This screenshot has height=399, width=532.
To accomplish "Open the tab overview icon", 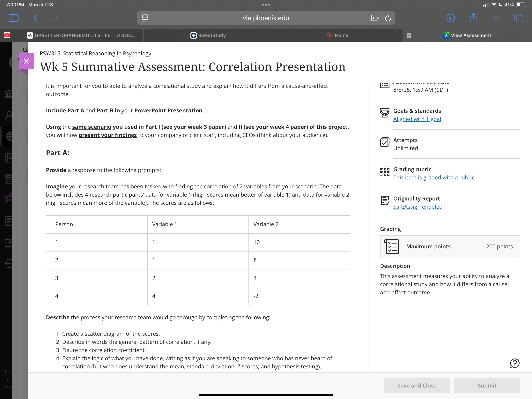I will coord(519,18).
